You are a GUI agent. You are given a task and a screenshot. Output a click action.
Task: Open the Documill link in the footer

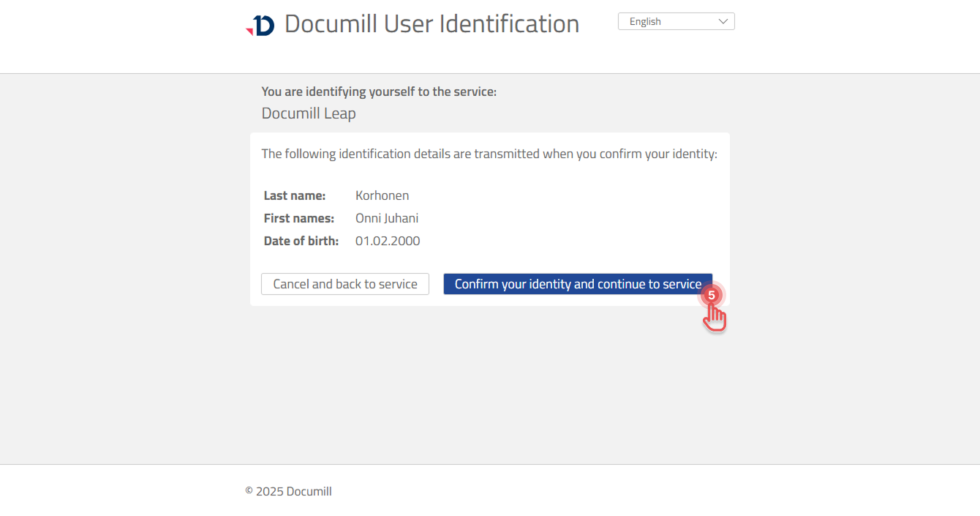(x=309, y=491)
